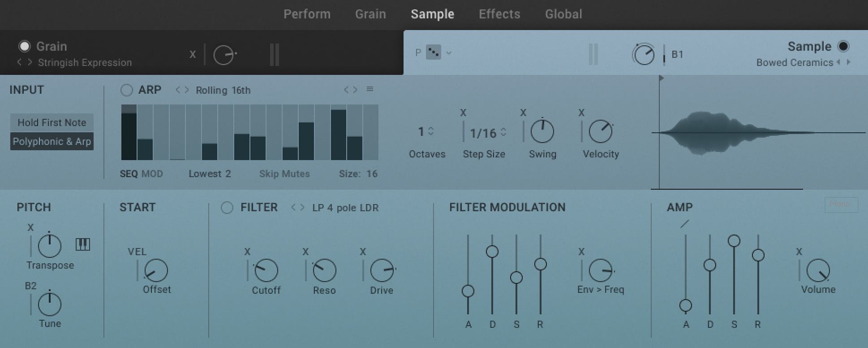Open the ARP sequencer hamburger menu

point(370,89)
